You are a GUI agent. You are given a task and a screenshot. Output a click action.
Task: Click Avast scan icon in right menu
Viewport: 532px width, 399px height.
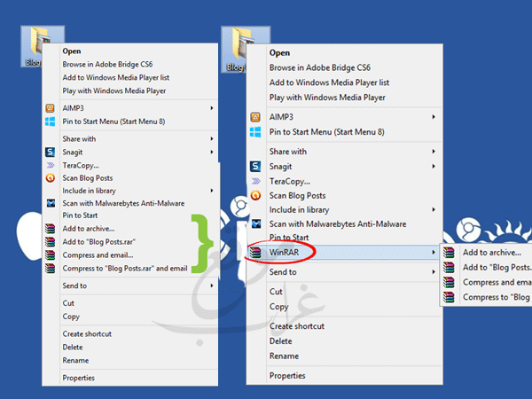255,195
